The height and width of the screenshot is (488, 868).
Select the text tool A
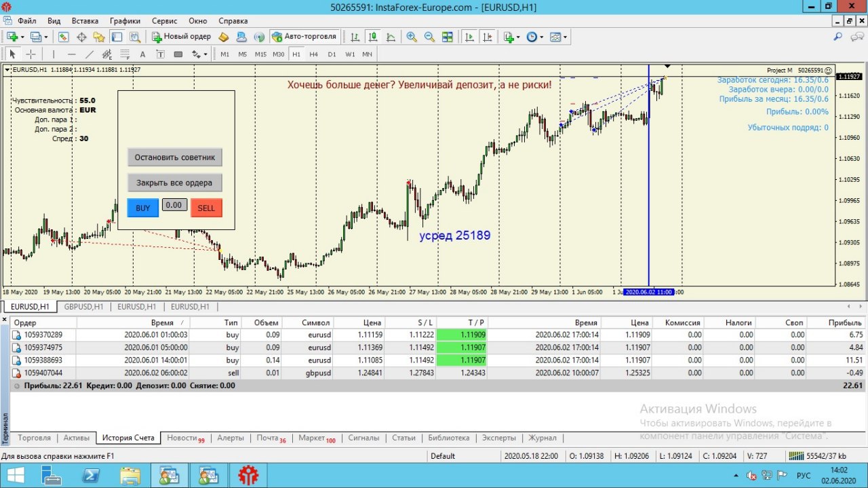tap(142, 54)
